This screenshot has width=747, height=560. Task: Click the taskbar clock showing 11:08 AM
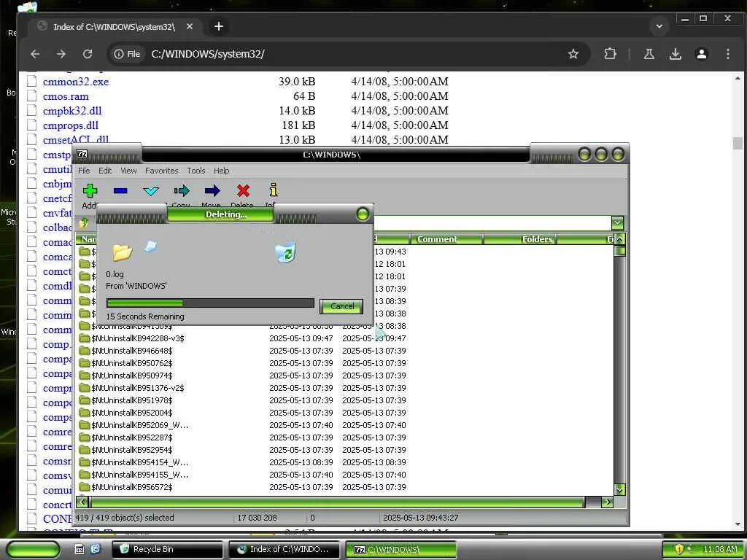[720, 550]
